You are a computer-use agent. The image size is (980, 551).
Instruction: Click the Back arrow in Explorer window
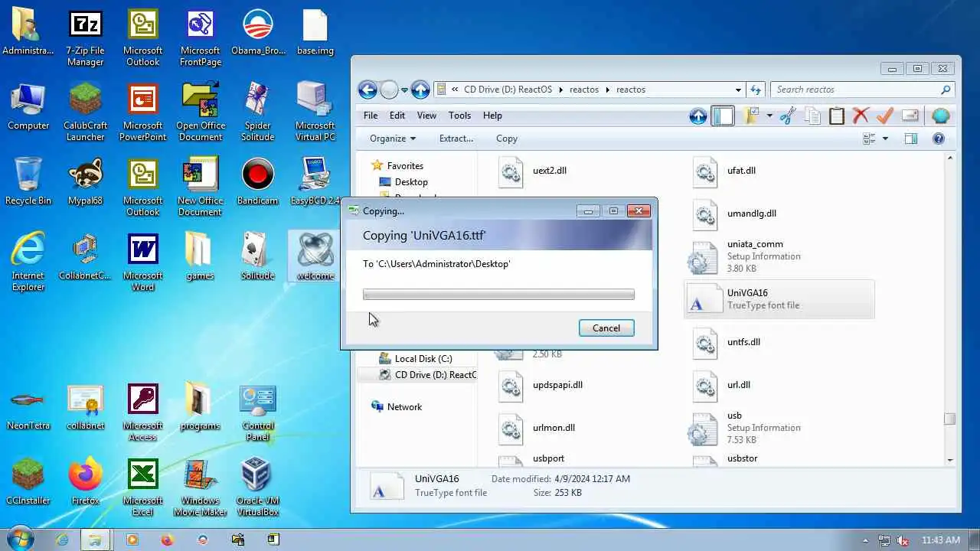(x=367, y=90)
